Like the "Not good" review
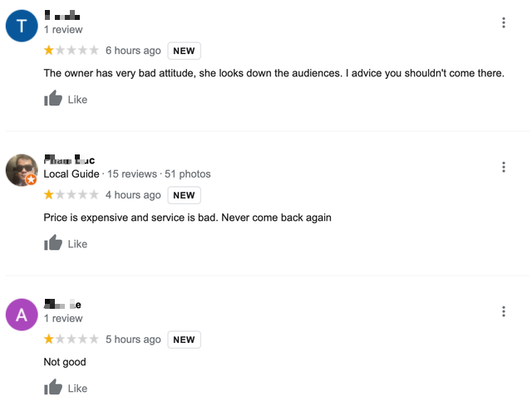The image size is (532, 401). [x=66, y=388]
